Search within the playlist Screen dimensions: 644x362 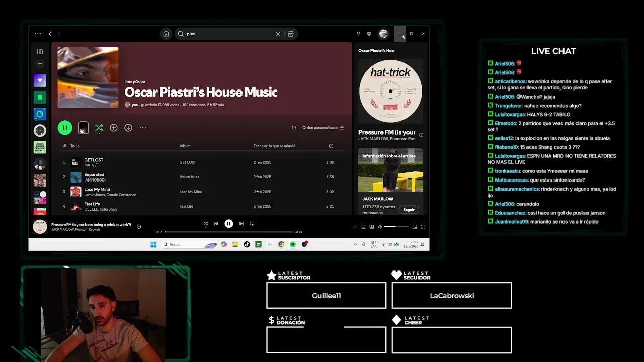pyautogui.click(x=294, y=128)
